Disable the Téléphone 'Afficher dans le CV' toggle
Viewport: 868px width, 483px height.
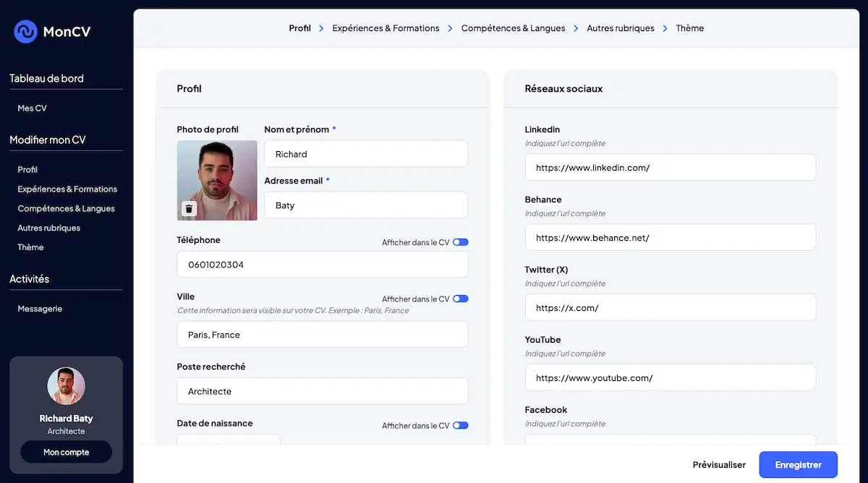point(461,242)
